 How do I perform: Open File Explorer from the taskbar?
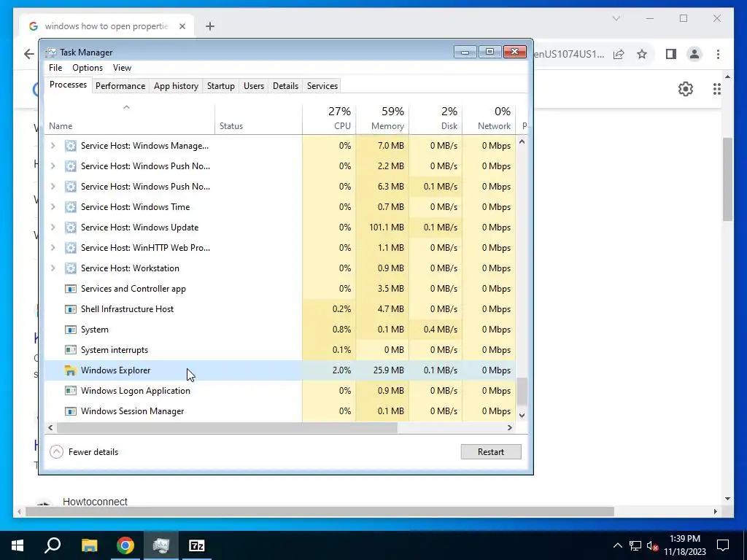(x=89, y=545)
